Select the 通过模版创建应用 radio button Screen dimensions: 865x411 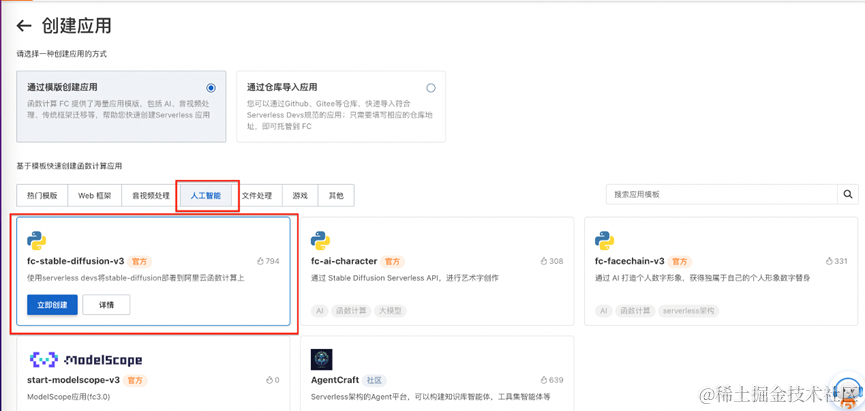click(210, 88)
